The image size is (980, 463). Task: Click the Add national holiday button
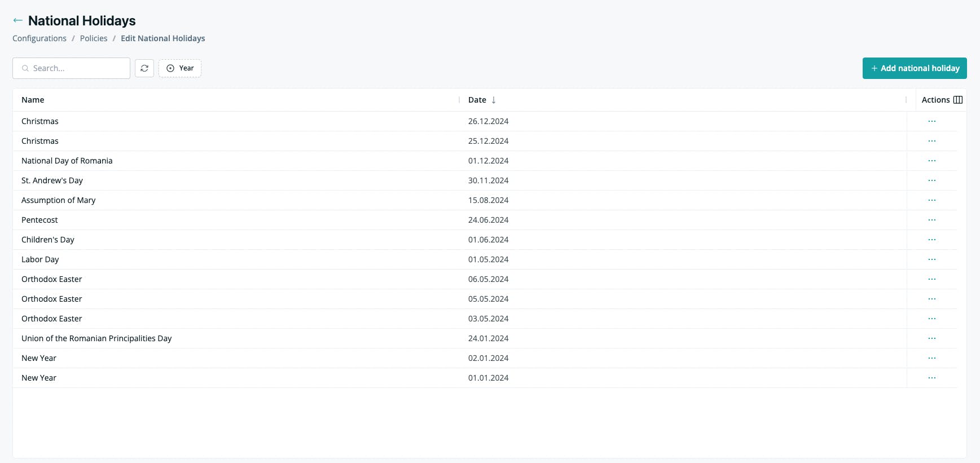point(915,68)
